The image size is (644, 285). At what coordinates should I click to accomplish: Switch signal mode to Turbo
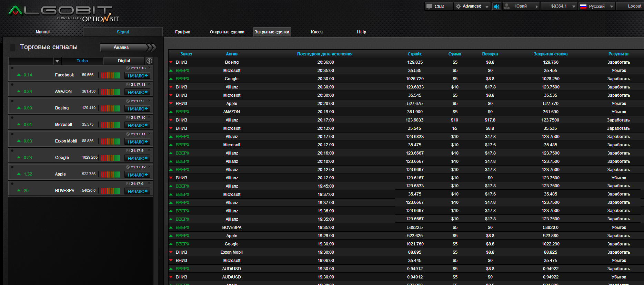pyautogui.click(x=82, y=61)
